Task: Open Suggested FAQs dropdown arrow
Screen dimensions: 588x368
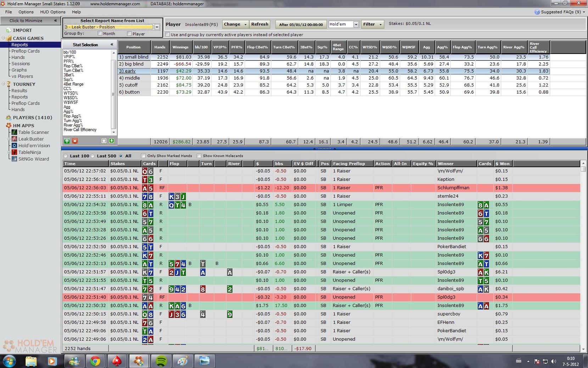Action: click(584, 12)
